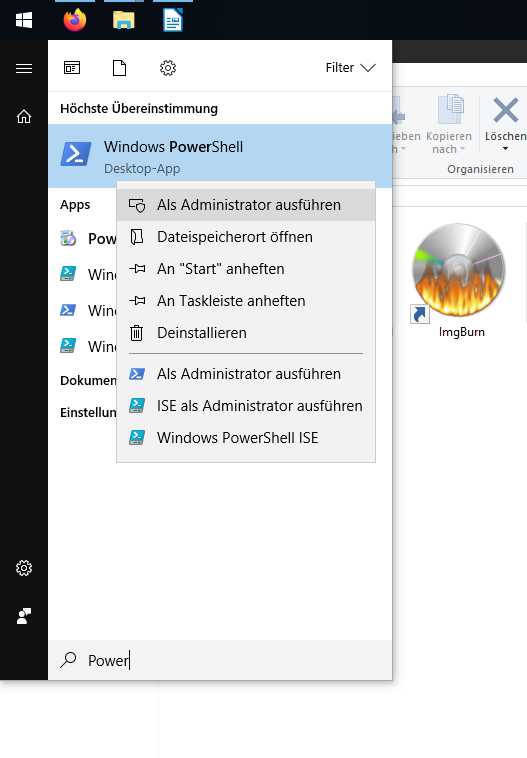
Task: Choose ISE als Administrator ausführen
Action: 246,406
